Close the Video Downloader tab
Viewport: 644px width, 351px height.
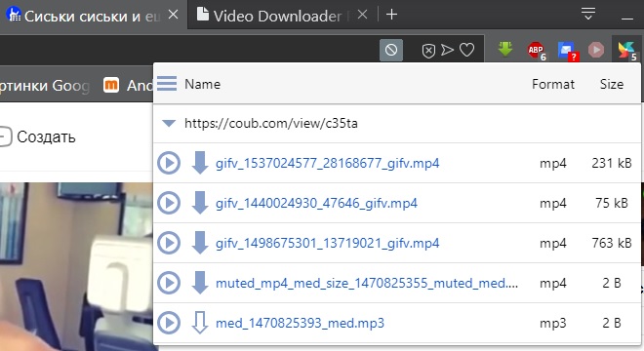click(362, 15)
